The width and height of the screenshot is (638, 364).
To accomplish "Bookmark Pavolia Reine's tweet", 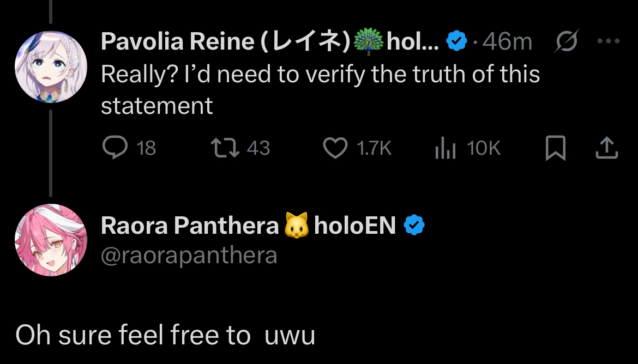I will (555, 148).
